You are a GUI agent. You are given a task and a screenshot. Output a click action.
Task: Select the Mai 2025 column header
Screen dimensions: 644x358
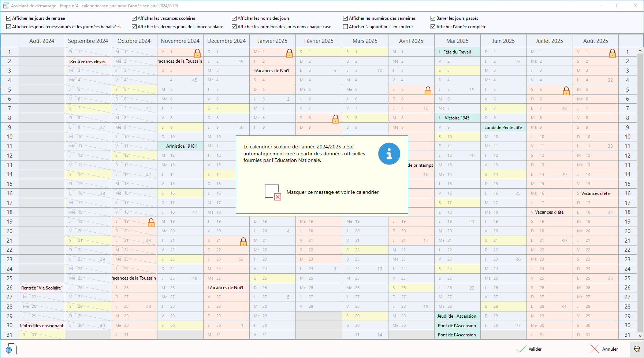[457, 41]
